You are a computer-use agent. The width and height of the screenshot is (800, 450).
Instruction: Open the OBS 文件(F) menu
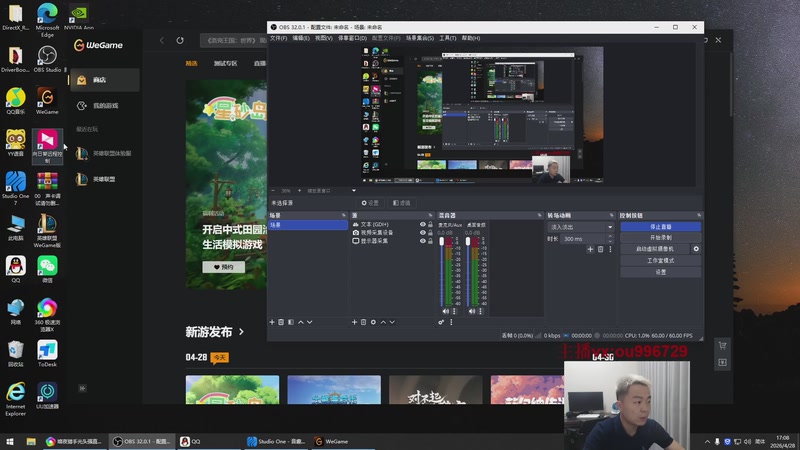(x=279, y=38)
